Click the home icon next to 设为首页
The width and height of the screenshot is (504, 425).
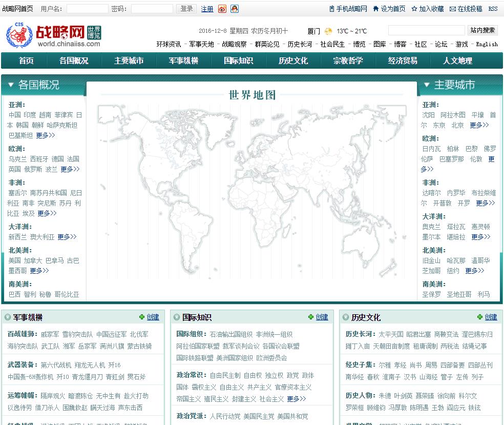[376, 9]
